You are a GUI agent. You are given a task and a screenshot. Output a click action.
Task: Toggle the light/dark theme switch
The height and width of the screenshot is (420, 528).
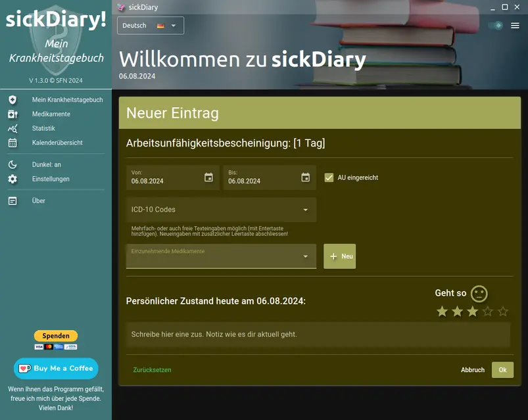[496, 26]
